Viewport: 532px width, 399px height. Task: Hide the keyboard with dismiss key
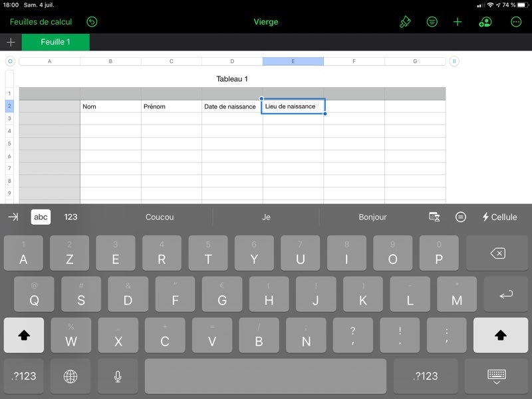click(x=496, y=376)
